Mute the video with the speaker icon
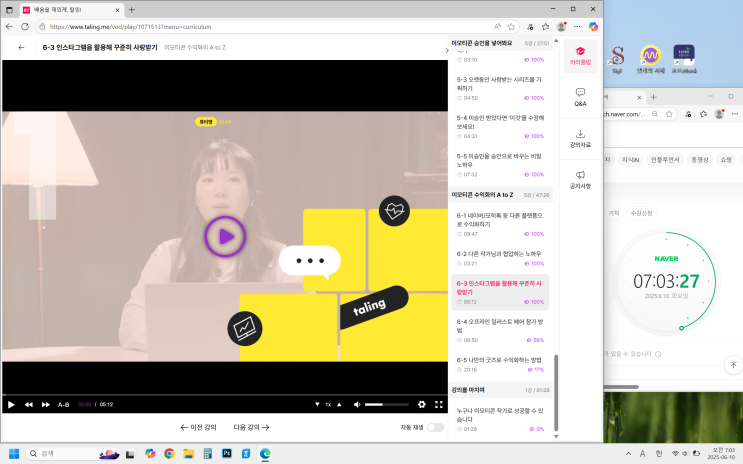This screenshot has width=743, height=464. (x=357, y=404)
